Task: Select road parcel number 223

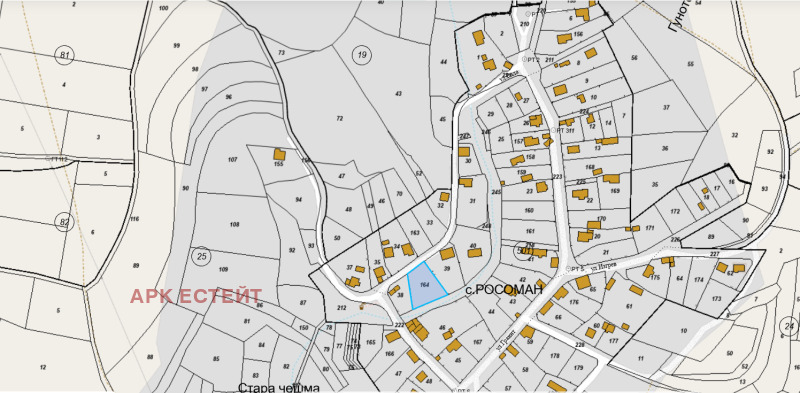Action: tap(557, 177)
